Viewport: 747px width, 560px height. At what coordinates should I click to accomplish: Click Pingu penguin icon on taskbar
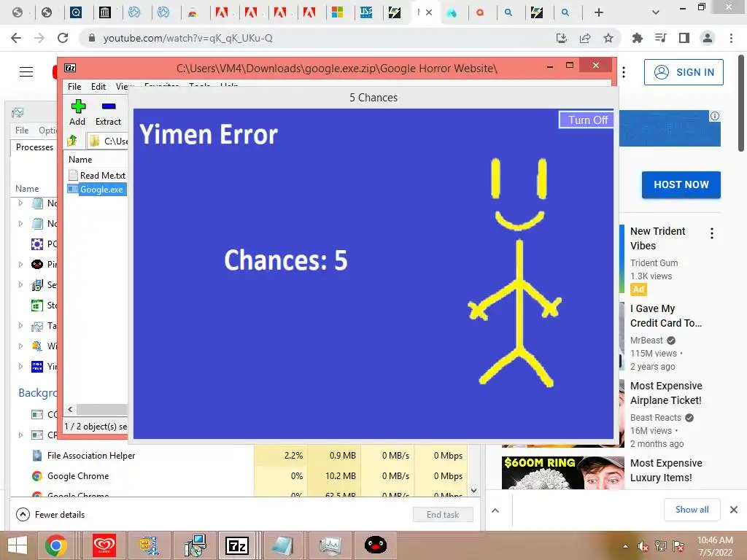[376, 545]
